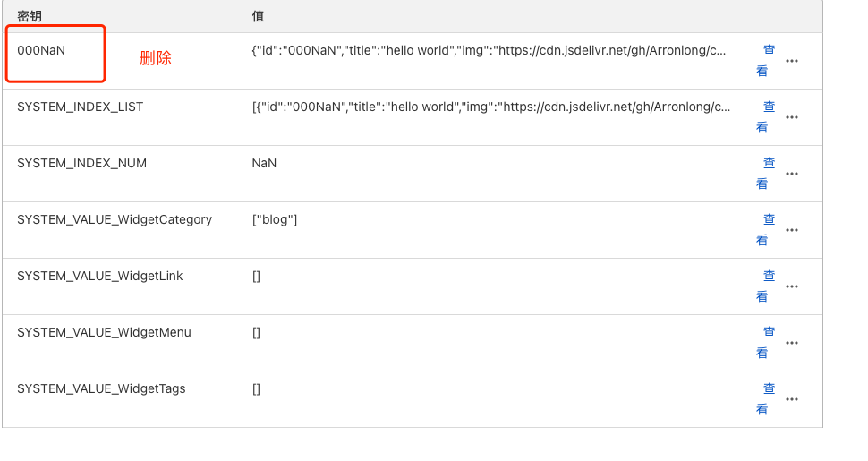Viewport: 868px width, 461px height.
Task: Open more options for SYSTEM_INDEX_LIST row
Action: point(792,117)
